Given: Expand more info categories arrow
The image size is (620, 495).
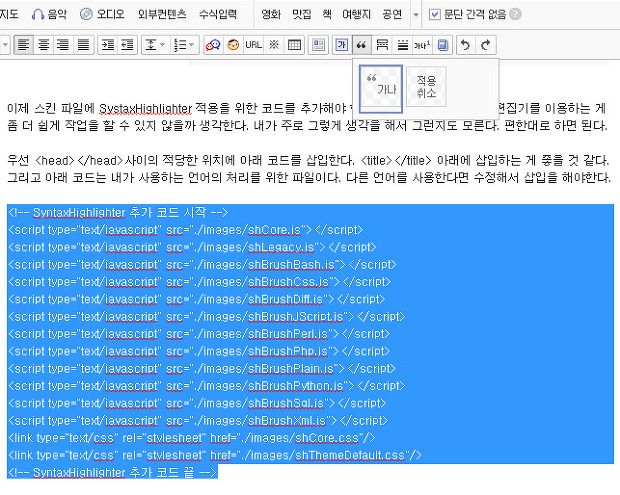Looking at the screenshot, I should click(416, 15).
